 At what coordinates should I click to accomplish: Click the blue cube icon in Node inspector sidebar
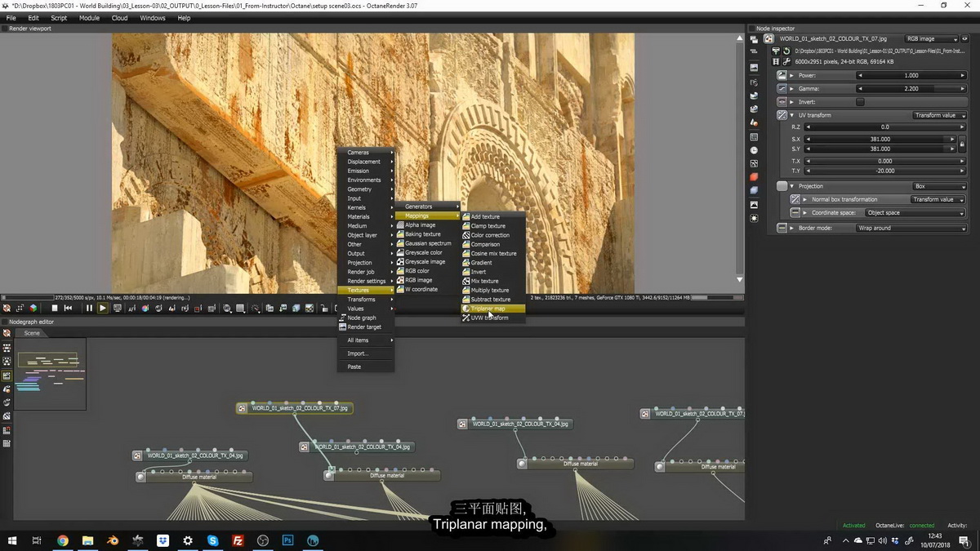(754, 190)
